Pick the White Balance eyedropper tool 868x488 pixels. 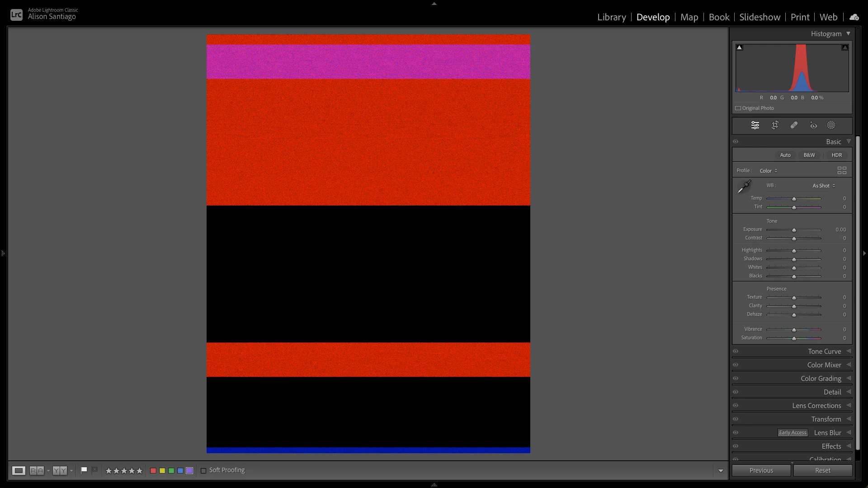744,187
